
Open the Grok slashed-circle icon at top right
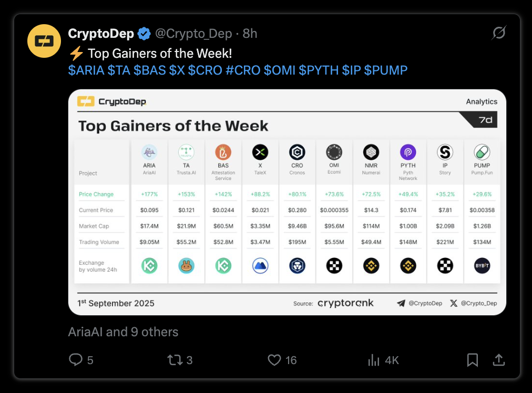pyautogui.click(x=499, y=33)
